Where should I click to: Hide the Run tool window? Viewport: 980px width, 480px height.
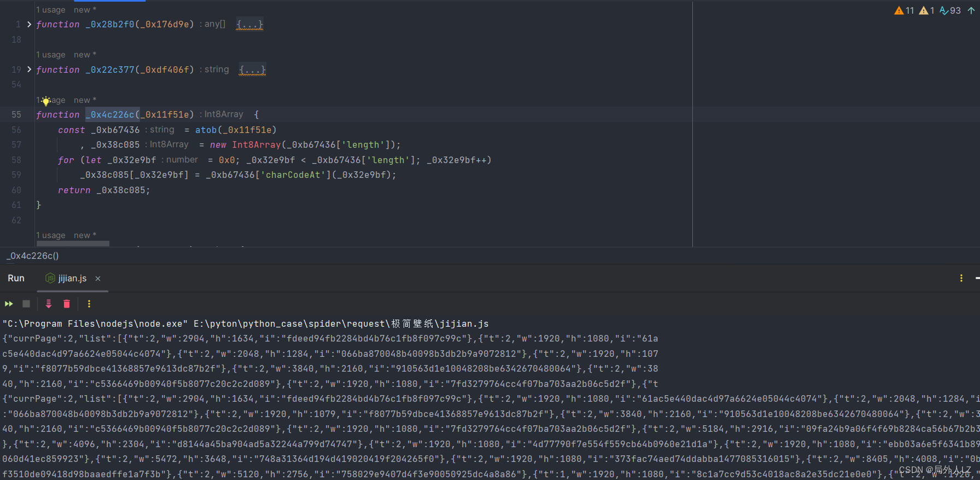coord(977,278)
